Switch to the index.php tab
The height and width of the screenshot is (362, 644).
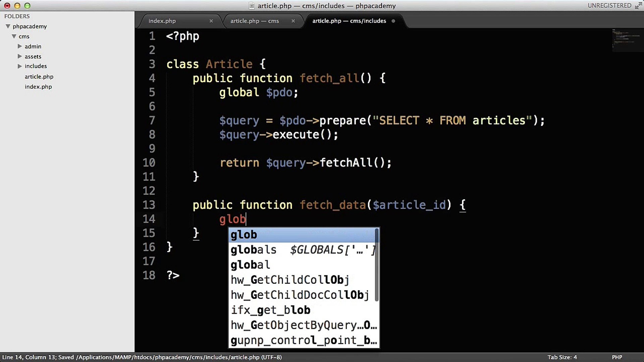click(162, 21)
